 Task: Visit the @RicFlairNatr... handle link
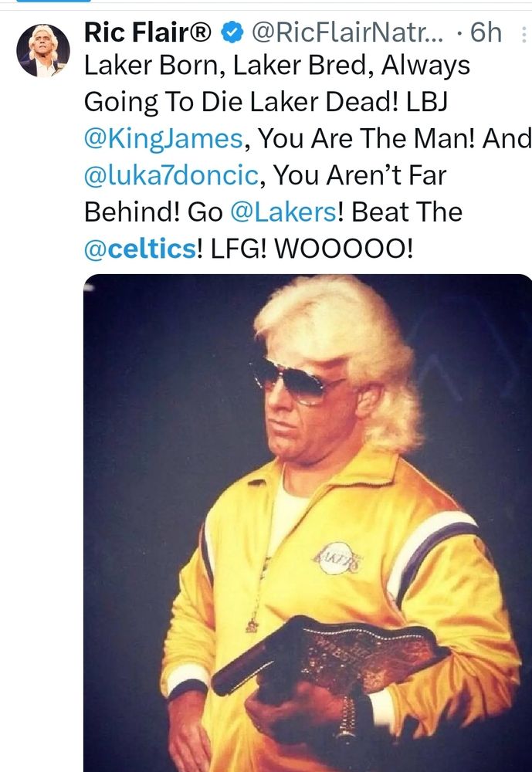click(347, 32)
